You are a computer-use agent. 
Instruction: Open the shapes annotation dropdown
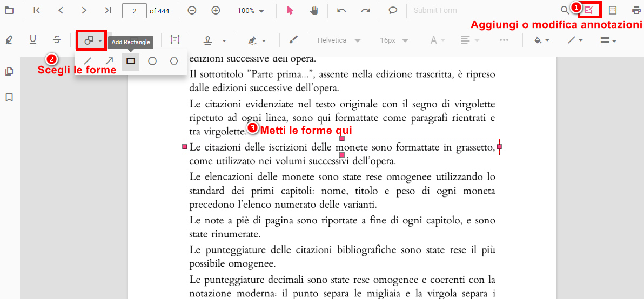(x=92, y=40)
